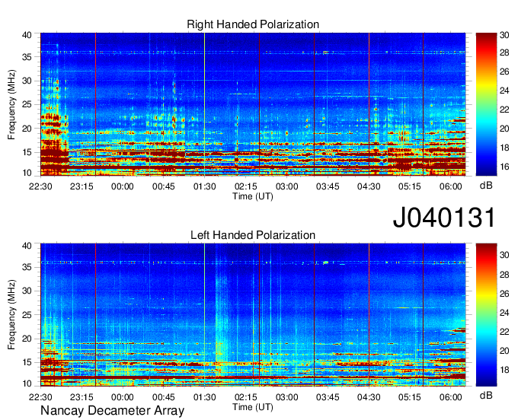Click the 22 dB value on lower color bar
Image resolution: width=518 pixels, height=420 pixels.
[x=504, y=332]
